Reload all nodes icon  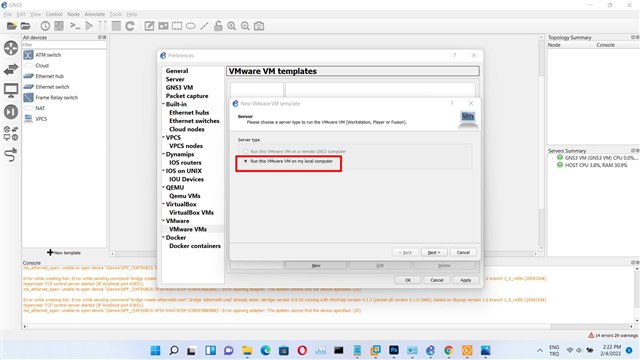click(x=130, y=26)
